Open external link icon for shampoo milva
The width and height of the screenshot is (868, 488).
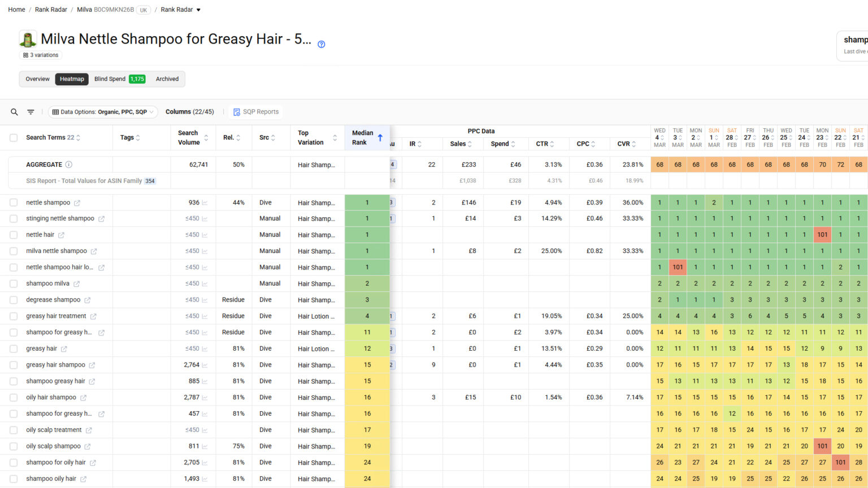76,284
